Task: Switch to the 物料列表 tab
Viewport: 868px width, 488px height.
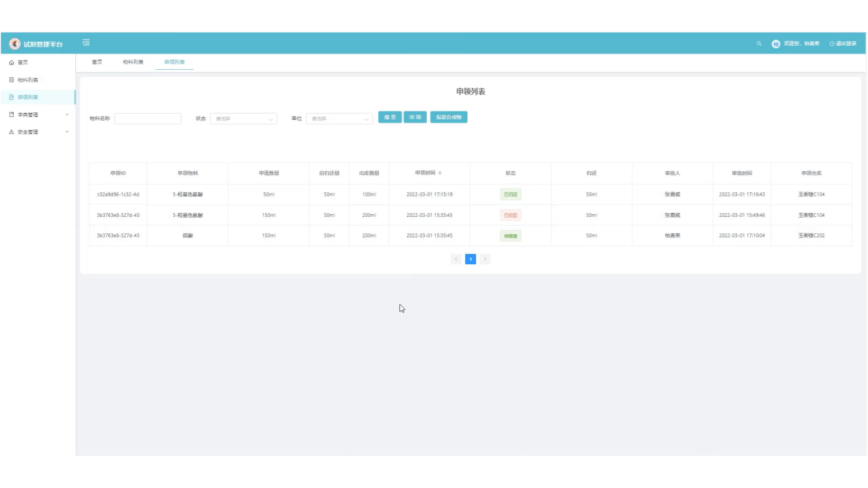Action: click(x=133, y=62)
